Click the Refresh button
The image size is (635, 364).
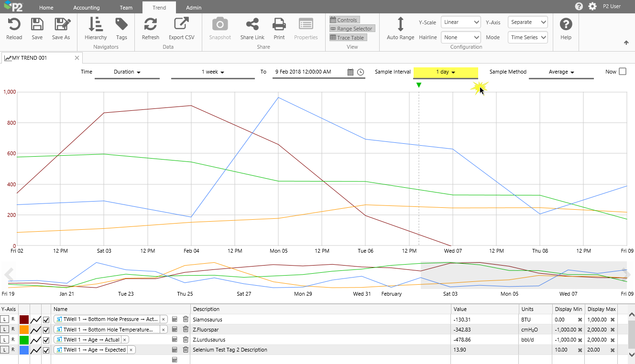click(x=151, y=24)
